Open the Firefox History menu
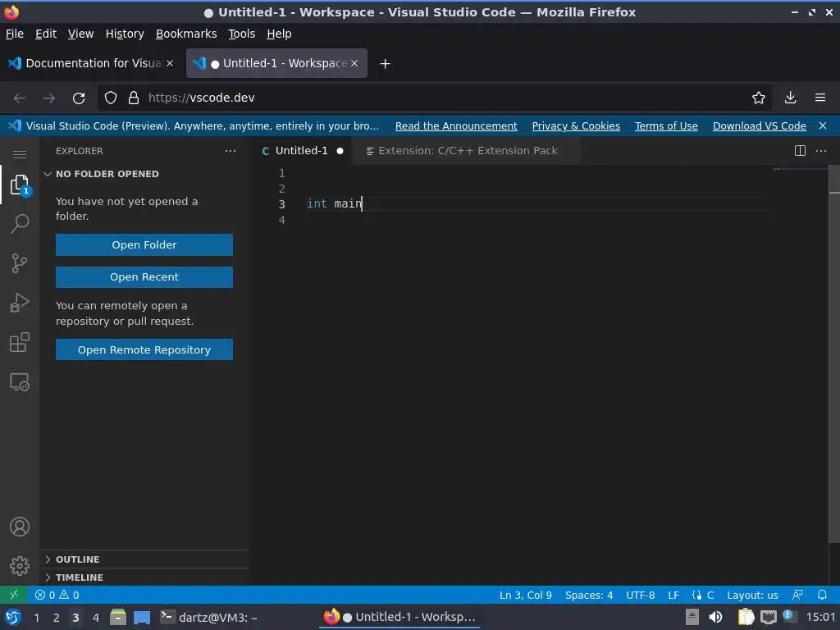Screen dimensions: 840x630 (125, 34)
